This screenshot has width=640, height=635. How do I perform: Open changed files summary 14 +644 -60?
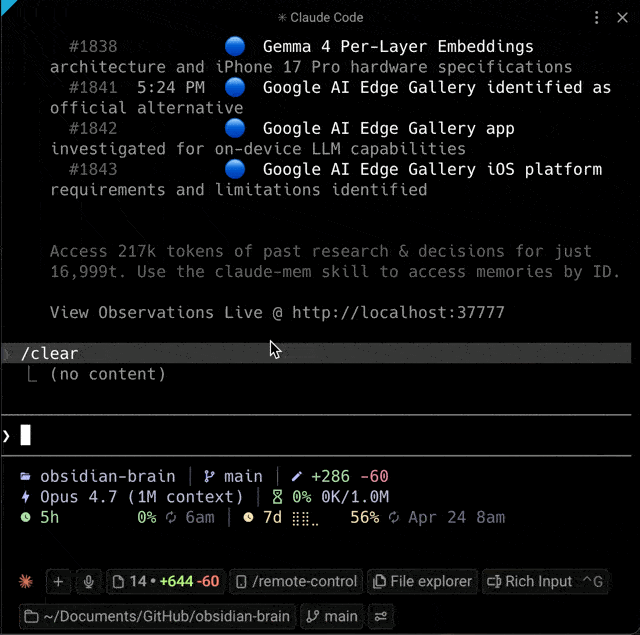[x=165, y=581]
